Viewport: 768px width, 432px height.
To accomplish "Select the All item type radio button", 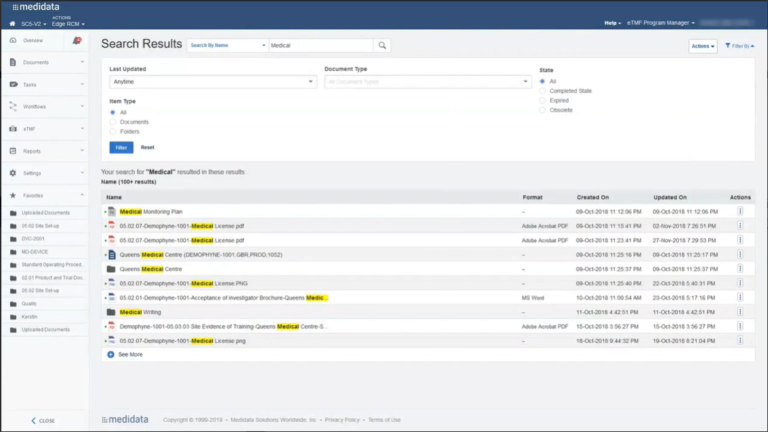I will click(113, 113).
